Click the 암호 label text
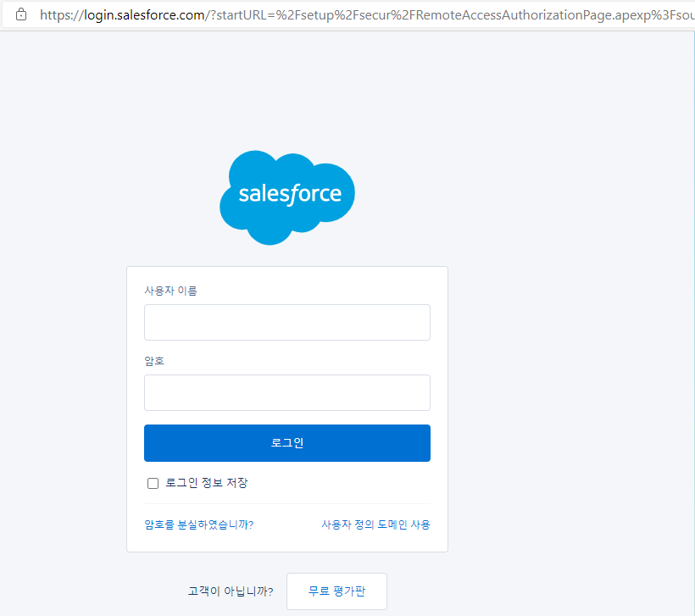 [154, 361]
